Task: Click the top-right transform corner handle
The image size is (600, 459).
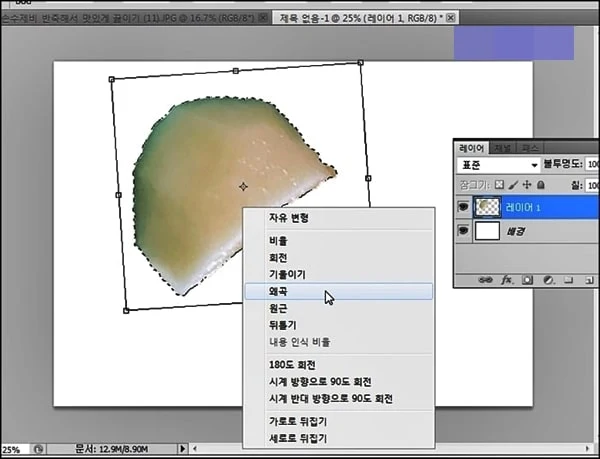Action: point(360,62)
